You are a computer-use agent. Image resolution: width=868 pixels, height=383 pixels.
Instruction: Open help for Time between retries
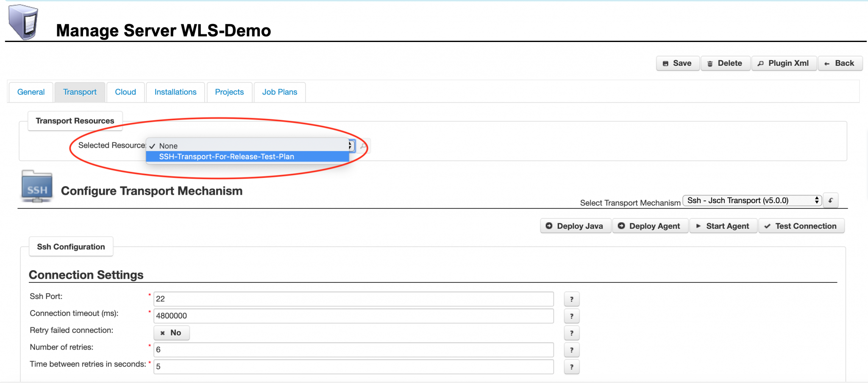pos(572,367)
